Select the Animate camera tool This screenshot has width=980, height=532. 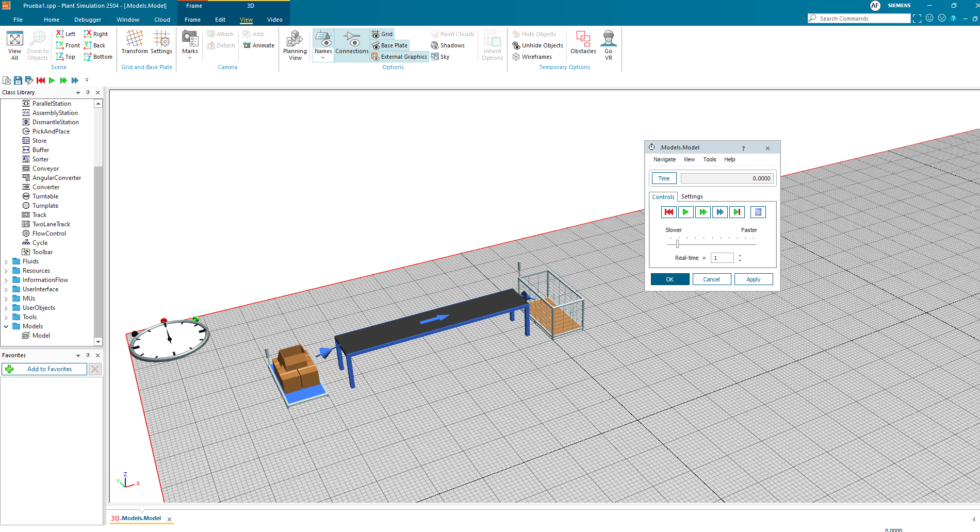coord(258,45)
